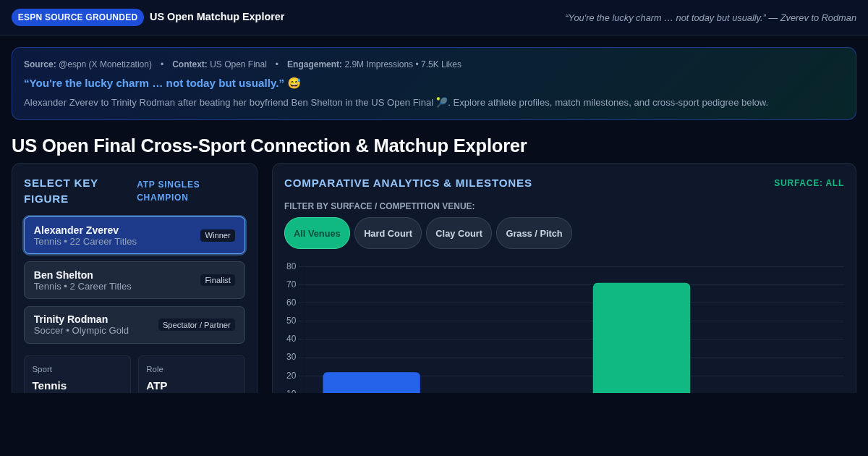
Task: Click the lucky charm quote headline
Action: [162, 83]
